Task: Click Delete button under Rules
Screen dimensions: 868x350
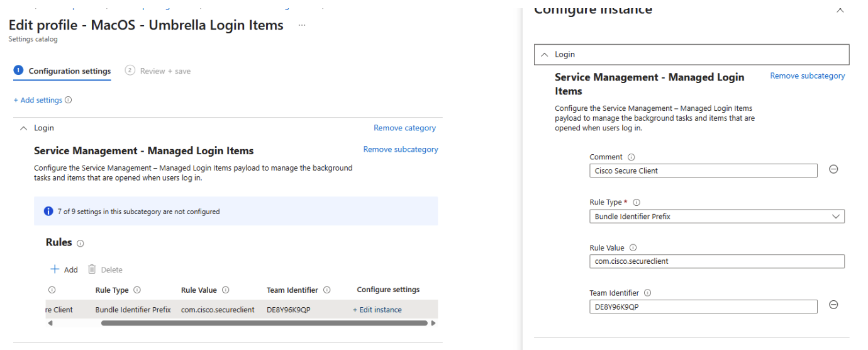Action: 105,269
